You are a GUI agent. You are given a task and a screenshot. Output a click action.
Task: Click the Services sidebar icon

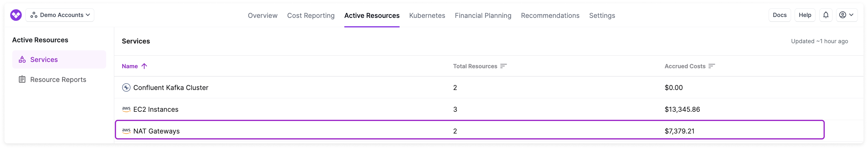point(22,60)
